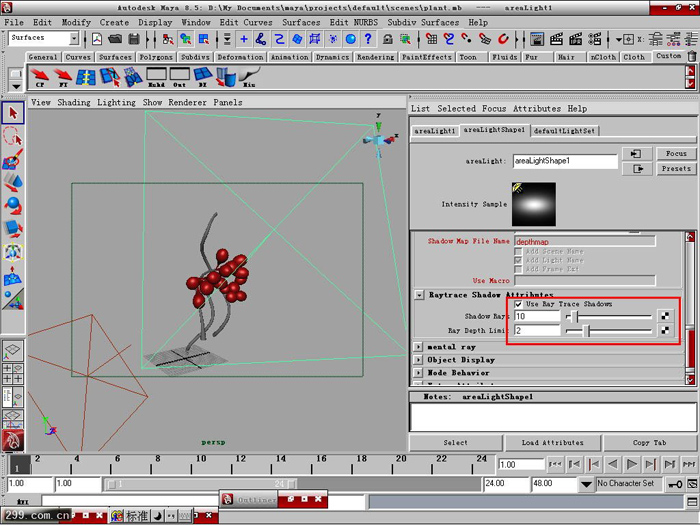Select the four view layout icon

point(13,374)
